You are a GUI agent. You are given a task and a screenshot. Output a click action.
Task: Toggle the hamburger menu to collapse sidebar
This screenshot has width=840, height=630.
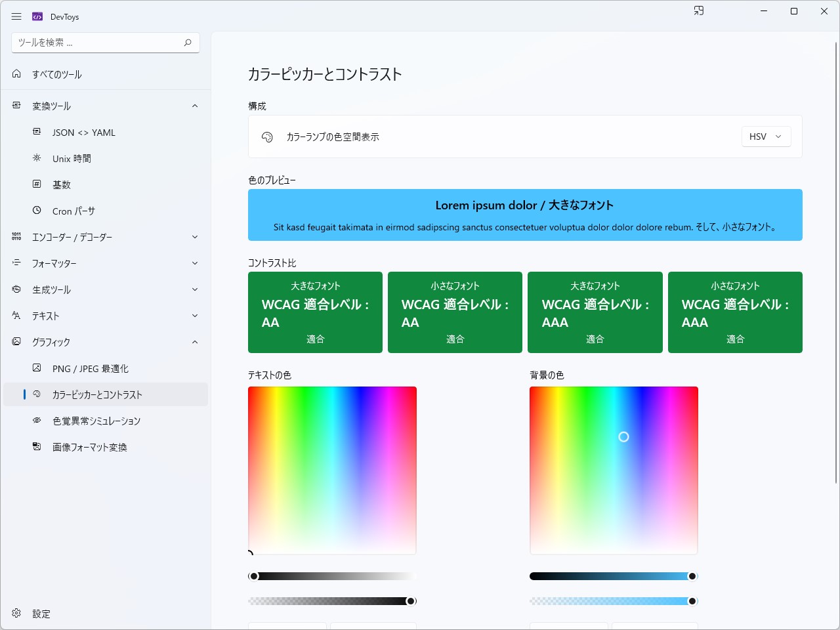(x=16, y=16)
